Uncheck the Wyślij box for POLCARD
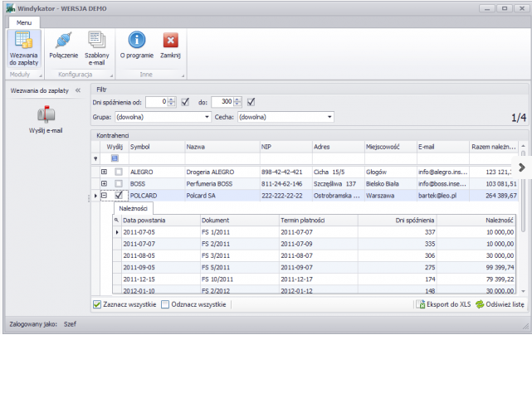The height and width of the screenshot is (398, 532). [x=119, y=196]
